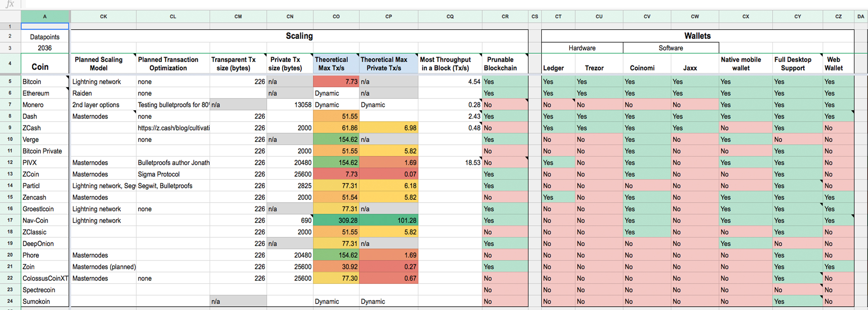Click the red 7.73 cell in Bitcoin row
The width and height of the screenshot is (868, 310).
(x=336, y=82)
